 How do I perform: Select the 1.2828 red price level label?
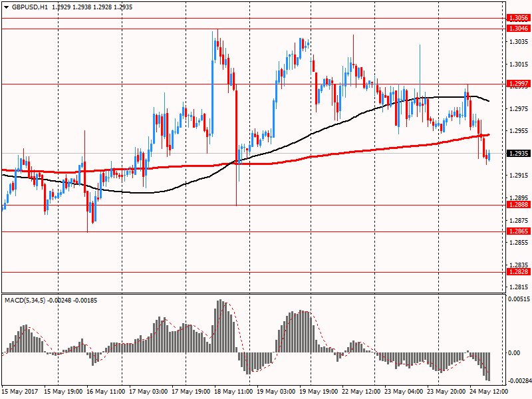point(519,271)
